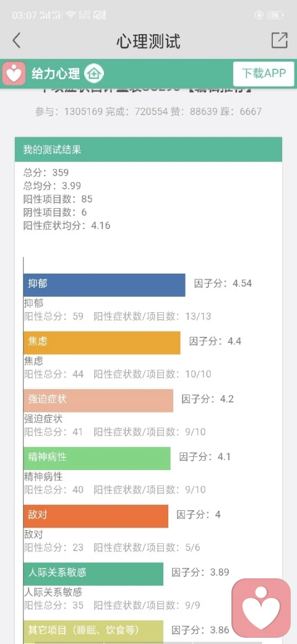This screenshot has width=297, height=644.
Task: Tap the teal 人际关系敏感 factor bar
Action: pos(93,574)
